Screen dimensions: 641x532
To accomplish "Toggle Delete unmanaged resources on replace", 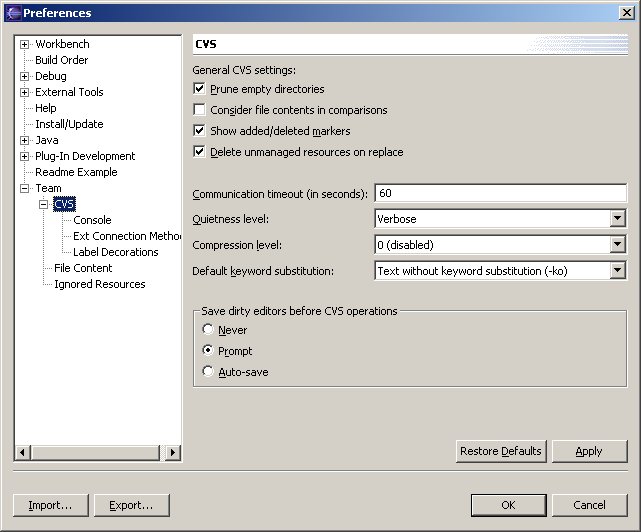I will click(200, 152).
